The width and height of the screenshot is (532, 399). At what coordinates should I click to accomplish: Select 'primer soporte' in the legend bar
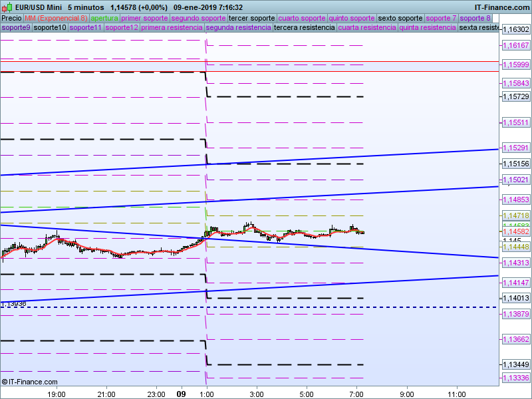coord(145,18)
